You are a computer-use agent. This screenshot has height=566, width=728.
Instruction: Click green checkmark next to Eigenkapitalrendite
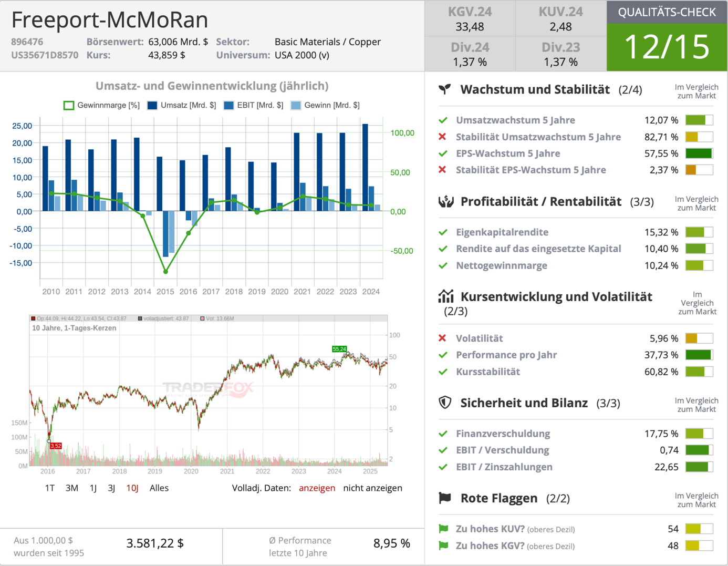point(443,232)
